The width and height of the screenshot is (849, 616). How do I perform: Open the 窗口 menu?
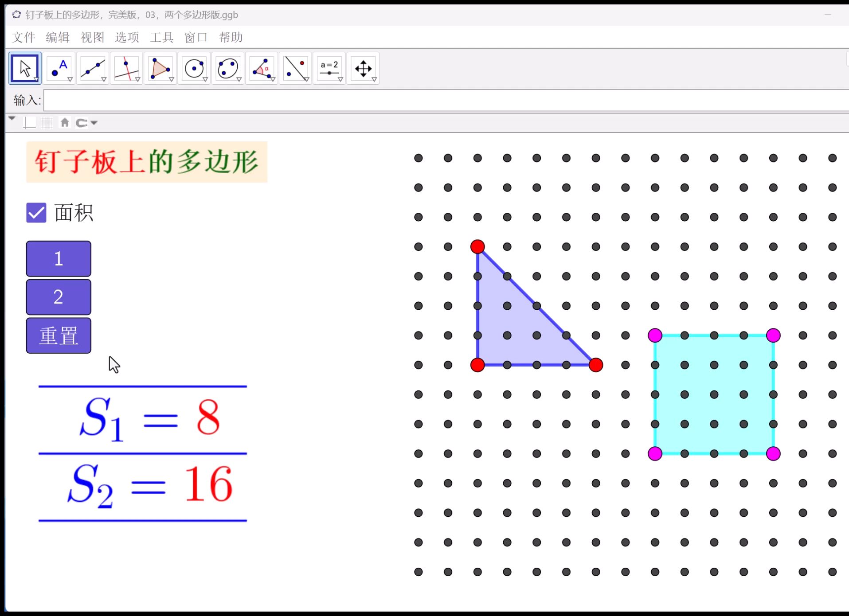pos(196,37)
